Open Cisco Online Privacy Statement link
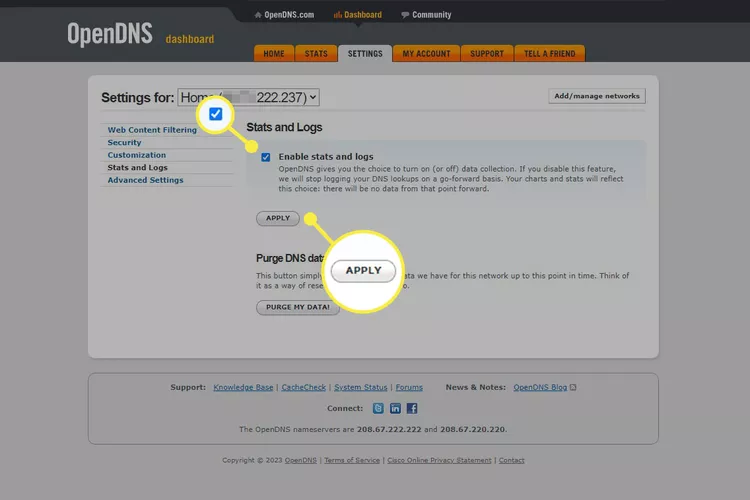750x500 pixels. point(439,460)
